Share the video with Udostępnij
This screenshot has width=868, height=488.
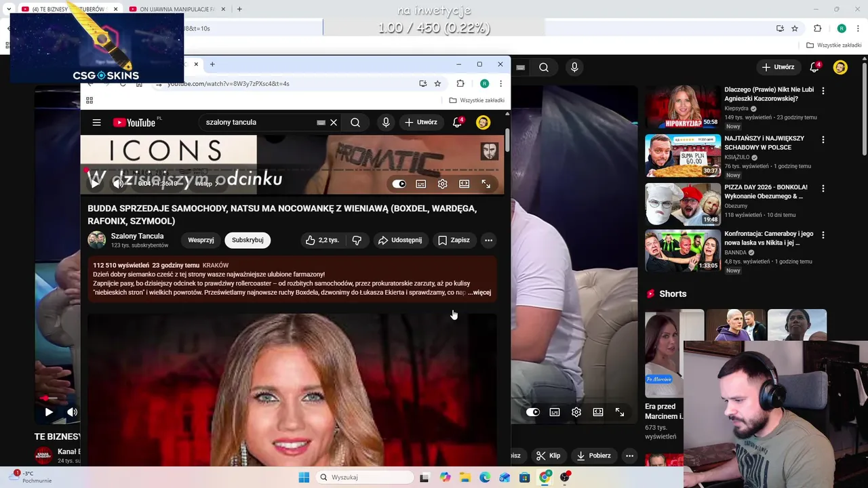tap(400, 240)
